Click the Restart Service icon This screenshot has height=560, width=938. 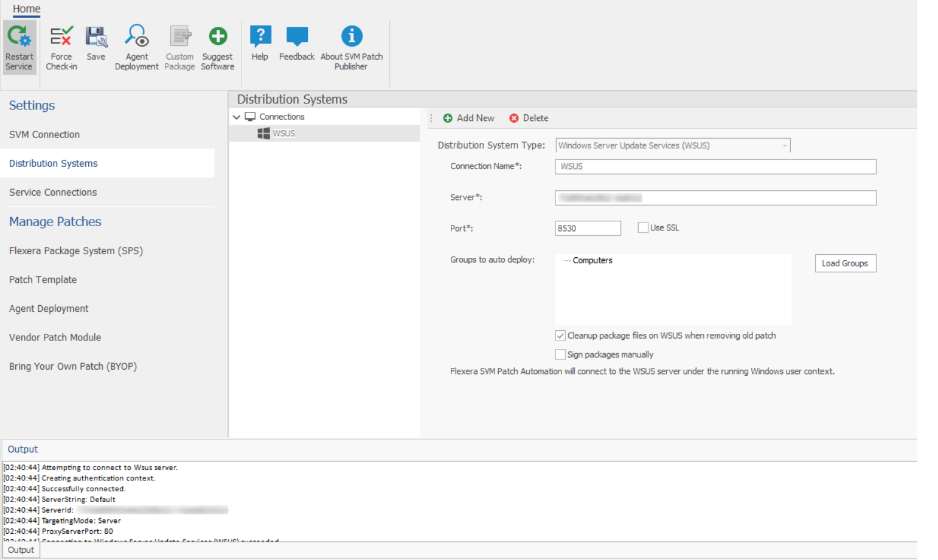[19, 36]
